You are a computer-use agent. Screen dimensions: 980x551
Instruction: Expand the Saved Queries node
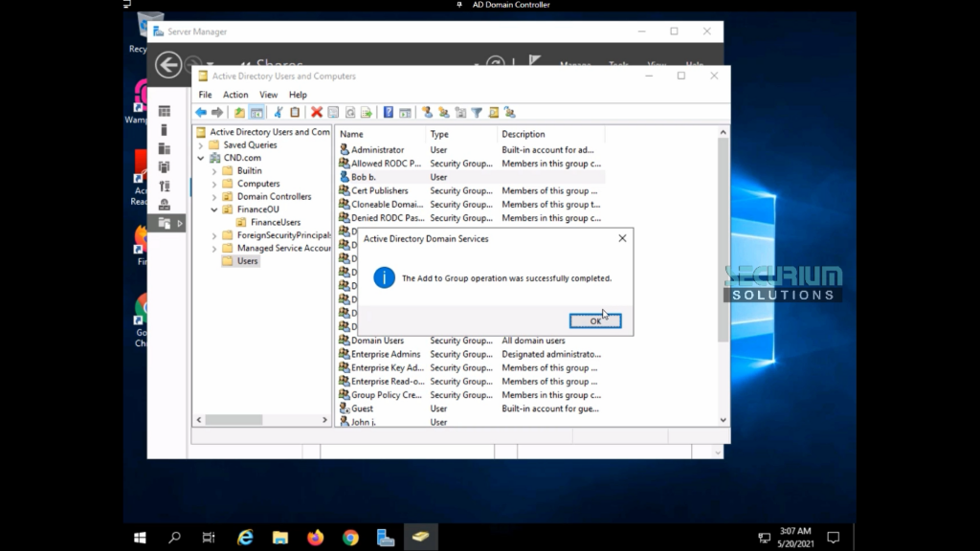[x=201, y=145]
